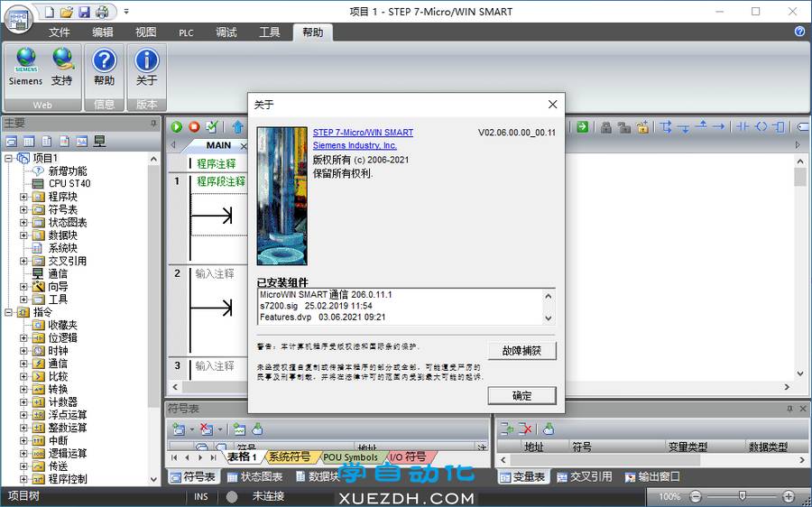Expand the 状态图表 tree node

(23, 223)
